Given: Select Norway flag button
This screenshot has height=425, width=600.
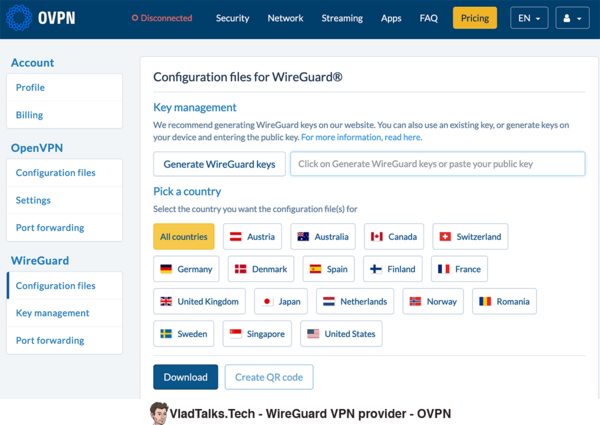Looking at the screenshot, I should tap(433, 301).
